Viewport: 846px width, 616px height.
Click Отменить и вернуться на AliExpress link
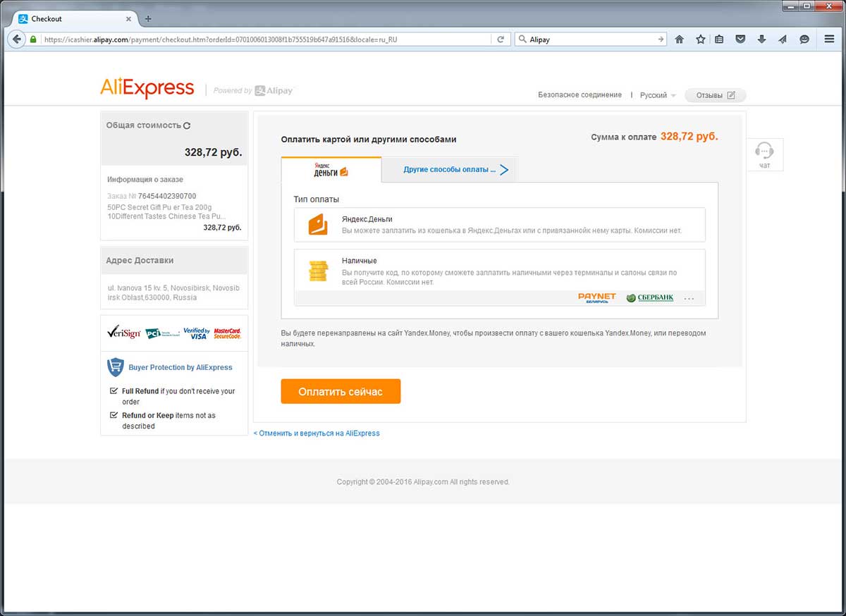[x=317, y=433]
